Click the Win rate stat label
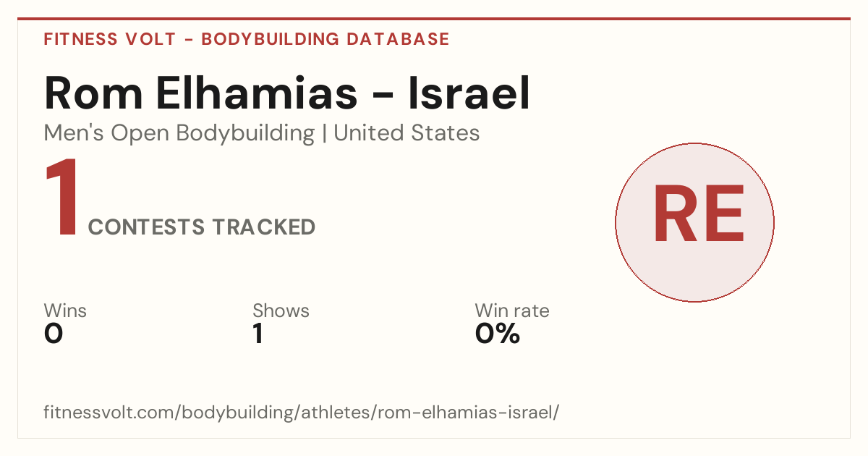This screenshot has width=868, height=456. (x=512, y=311)
